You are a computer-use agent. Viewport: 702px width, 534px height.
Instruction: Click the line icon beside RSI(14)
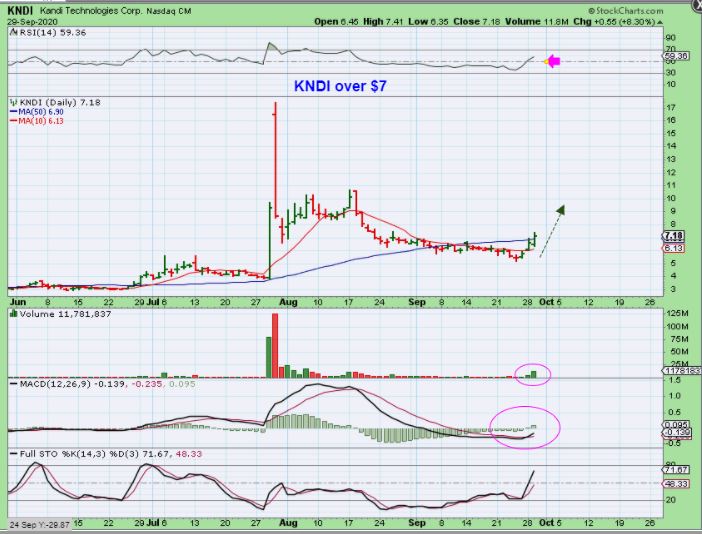(13, 33)
